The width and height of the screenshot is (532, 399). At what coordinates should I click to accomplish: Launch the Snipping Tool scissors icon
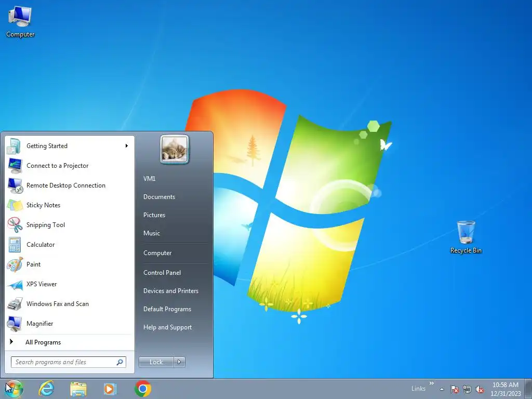pyautogui.click(x=14, y=224)
